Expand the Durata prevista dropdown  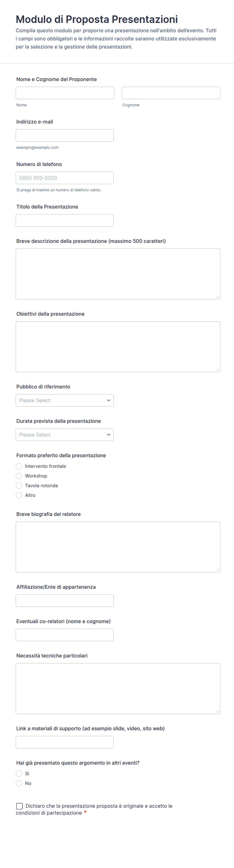(x=65, y=435)
